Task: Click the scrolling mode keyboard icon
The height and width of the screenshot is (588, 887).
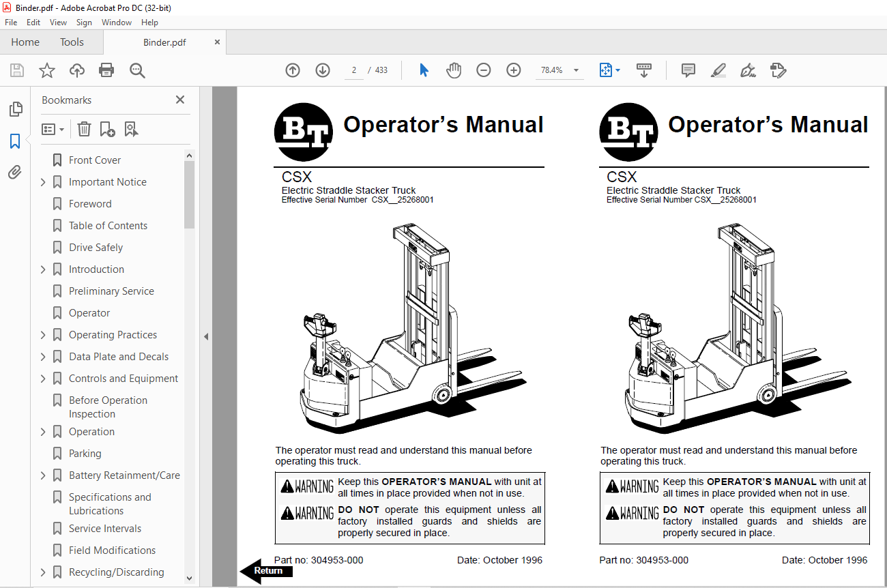Action: pos(644,70)
